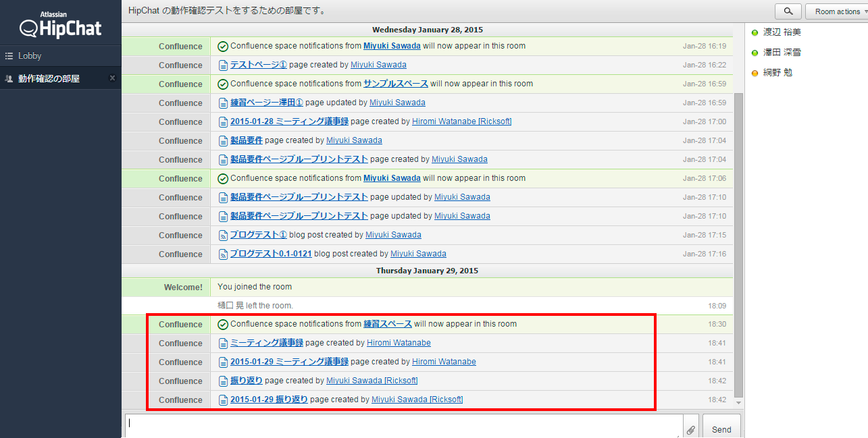Open the 2015-01-29 振り返り page link
Screen dimensions: 868x438
(269, 400)
